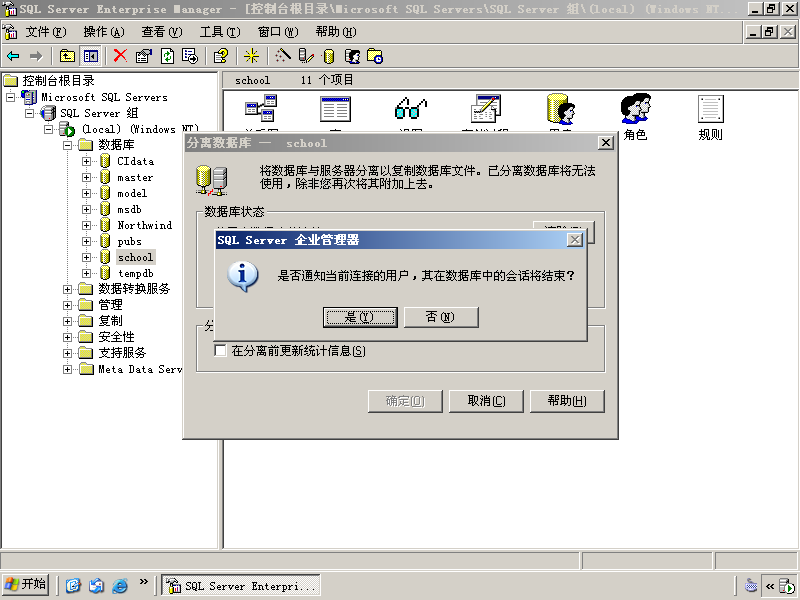Click the Register Server toolbar icon

pyautogui.click(x=306, y=56)
